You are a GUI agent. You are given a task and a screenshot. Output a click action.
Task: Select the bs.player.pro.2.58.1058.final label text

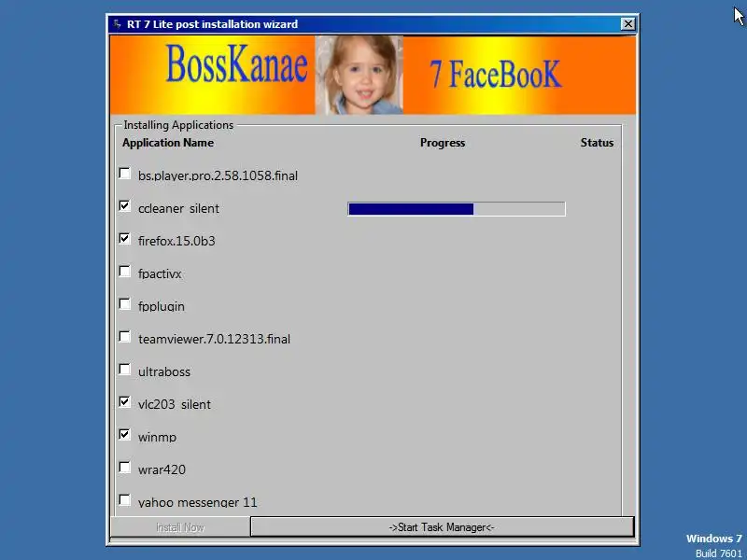point(218,175)
